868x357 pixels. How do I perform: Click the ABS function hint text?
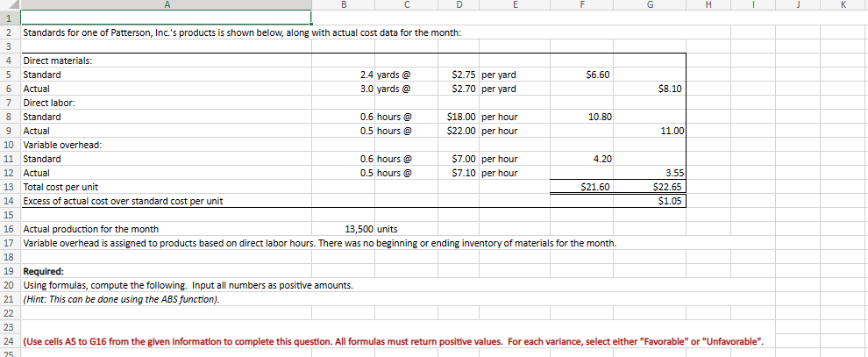coord(121,299)
